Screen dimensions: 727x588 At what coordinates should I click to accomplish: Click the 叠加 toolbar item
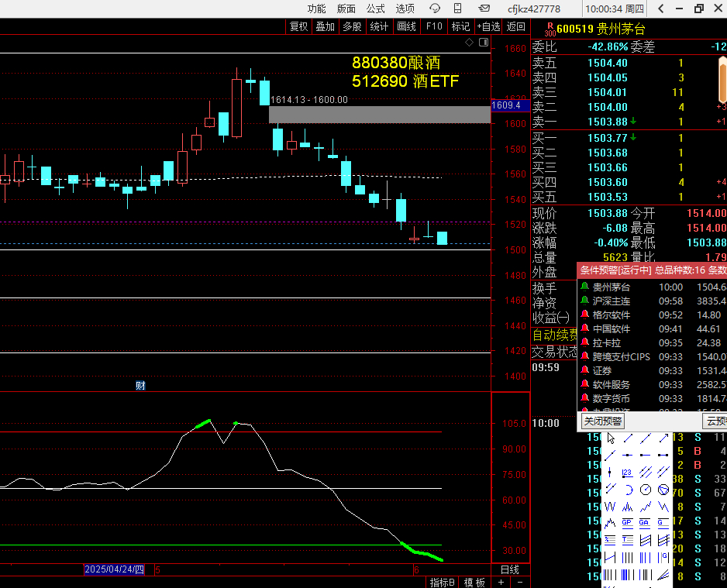click(x=325, y=27)
